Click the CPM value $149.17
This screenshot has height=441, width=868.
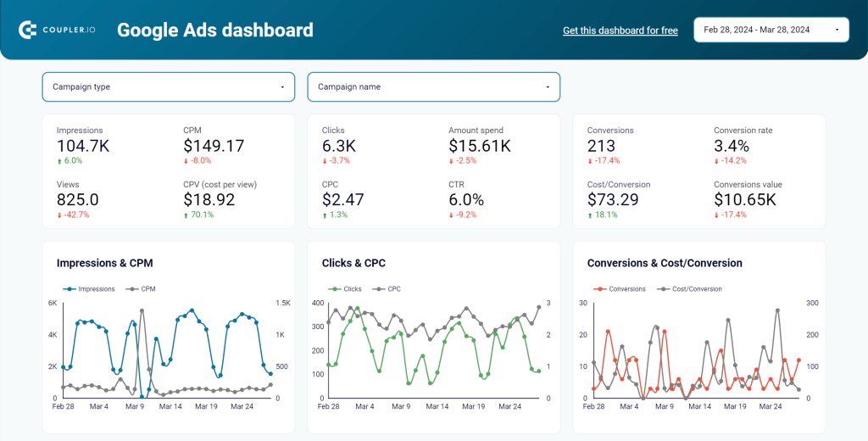[x=213, y=146]
